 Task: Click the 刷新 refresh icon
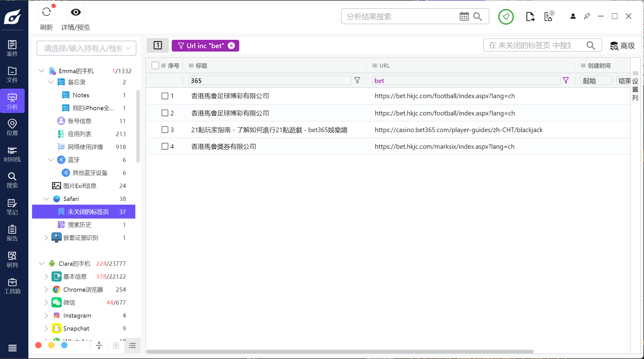47,12
